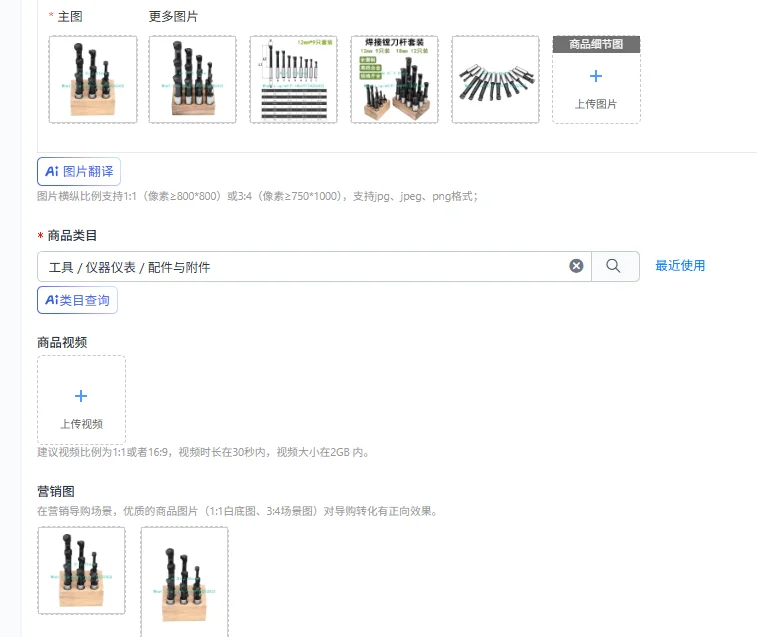Click the 更多图片 label
Screen dimensions: 757x637
point(173,16)
